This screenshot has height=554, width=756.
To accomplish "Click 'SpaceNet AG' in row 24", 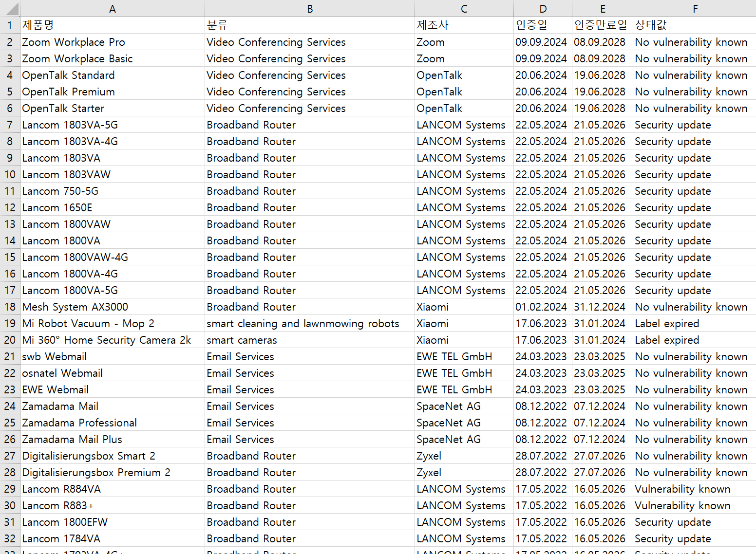I will click(464, 406).
